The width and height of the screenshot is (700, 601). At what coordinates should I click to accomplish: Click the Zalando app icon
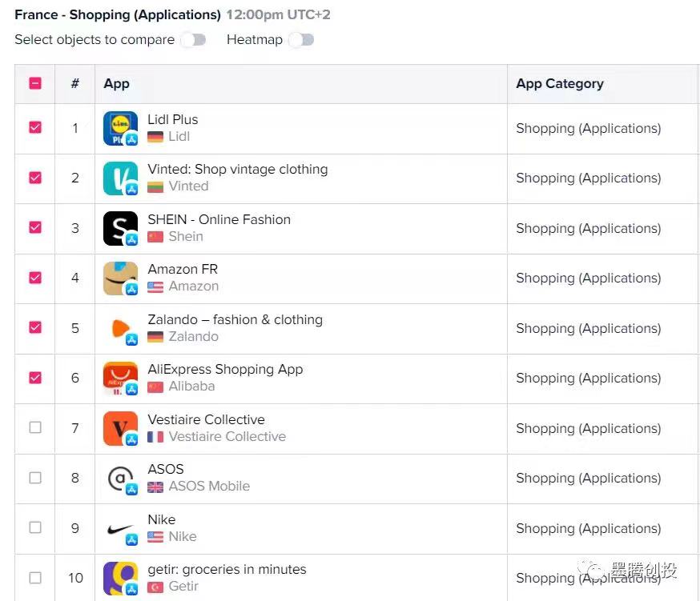(120, 328)
